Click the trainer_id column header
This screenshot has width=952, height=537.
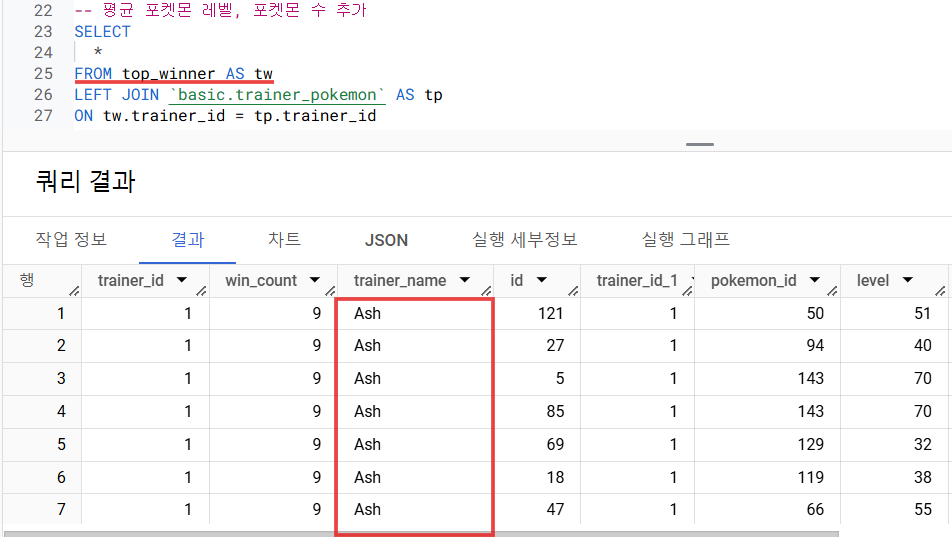131,281
